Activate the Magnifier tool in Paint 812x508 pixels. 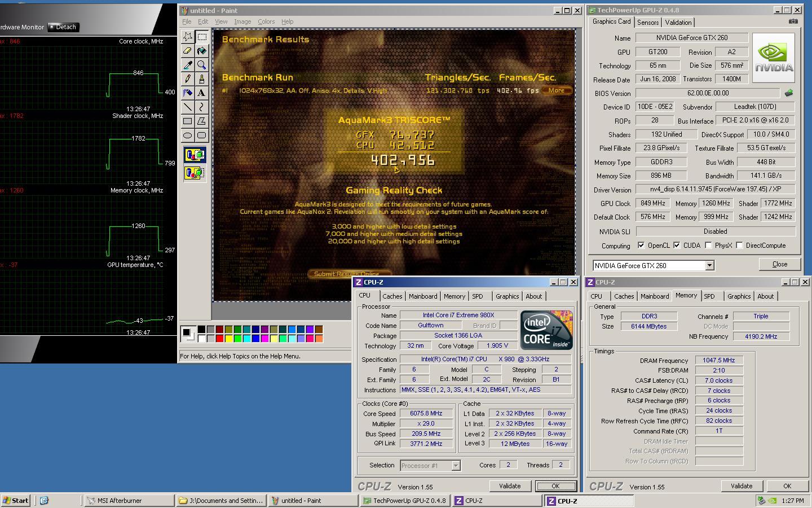[202, 65]
